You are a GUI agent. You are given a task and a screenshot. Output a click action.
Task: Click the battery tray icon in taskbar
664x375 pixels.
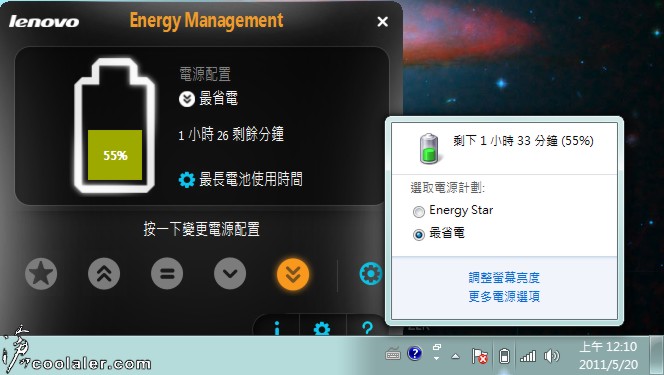pos(504,356)
